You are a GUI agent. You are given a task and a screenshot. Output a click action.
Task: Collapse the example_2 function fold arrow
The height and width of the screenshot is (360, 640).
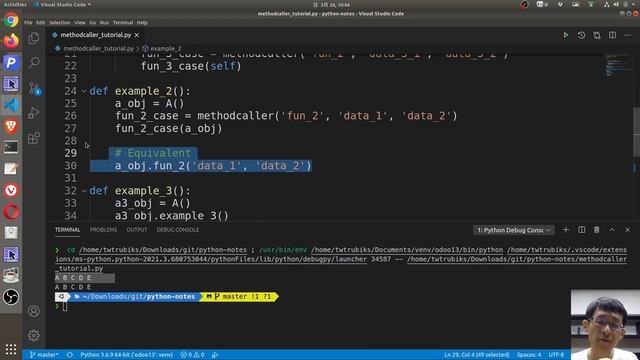click(x=84, y=91)
